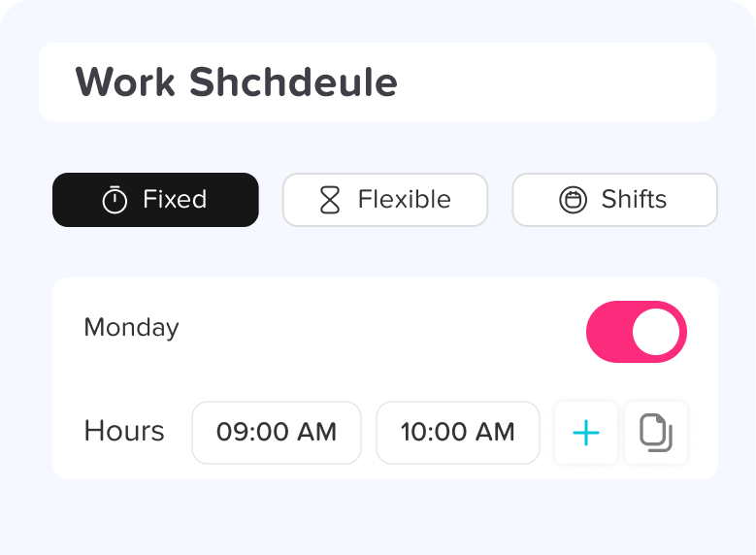Click the stopwatch icon on Fixed
Viewport: 756px width, 555px height.
(115, 200)
